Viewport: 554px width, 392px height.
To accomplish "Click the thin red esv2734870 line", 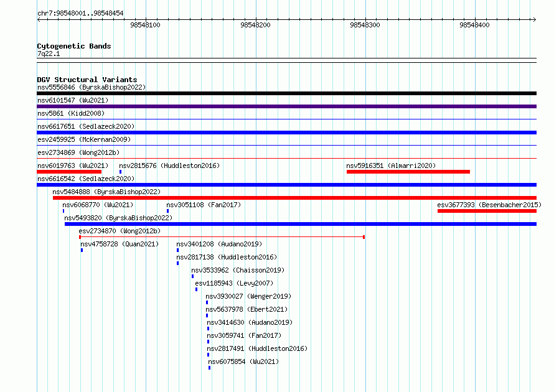I will [x=222, y=237].
